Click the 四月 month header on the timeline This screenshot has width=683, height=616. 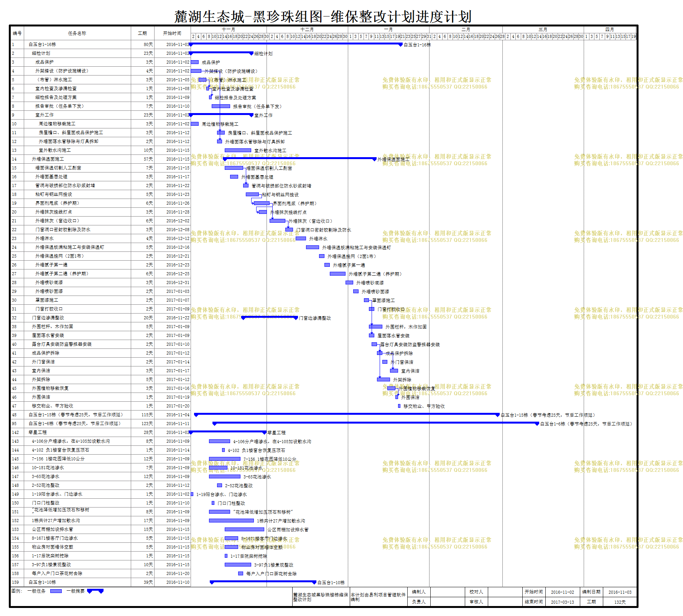click(610, 30)
